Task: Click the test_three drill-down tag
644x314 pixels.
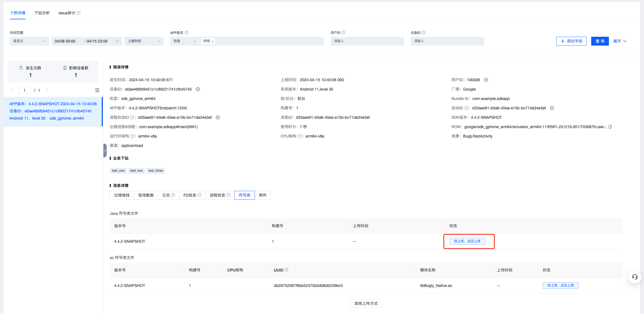Action: pos(156,171)
